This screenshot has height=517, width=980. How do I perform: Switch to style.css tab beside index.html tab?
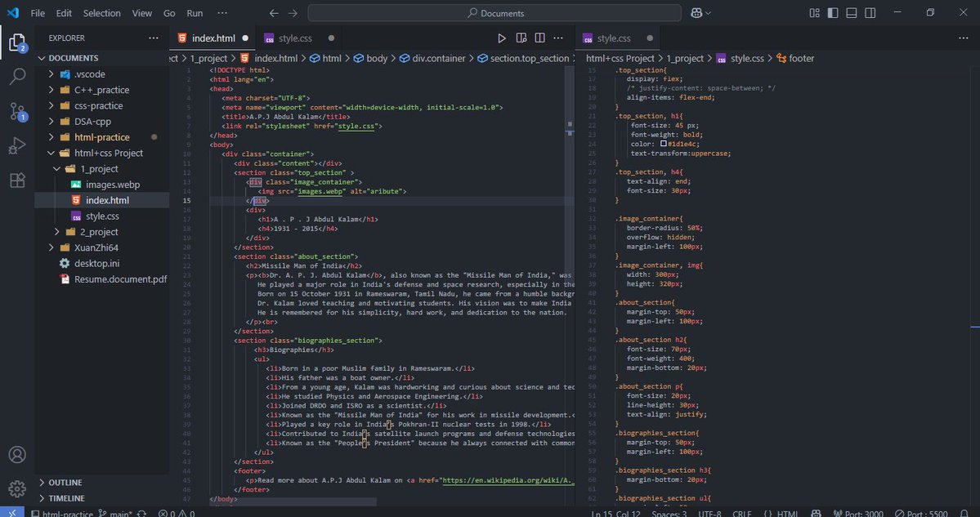tap(299, 38)
